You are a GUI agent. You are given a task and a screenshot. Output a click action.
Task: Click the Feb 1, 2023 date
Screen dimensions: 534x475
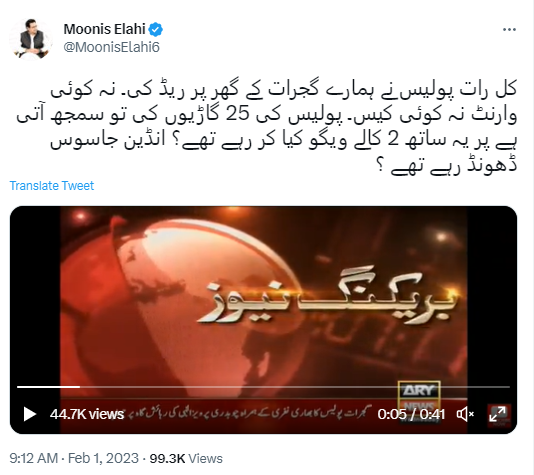coord(103,458)
